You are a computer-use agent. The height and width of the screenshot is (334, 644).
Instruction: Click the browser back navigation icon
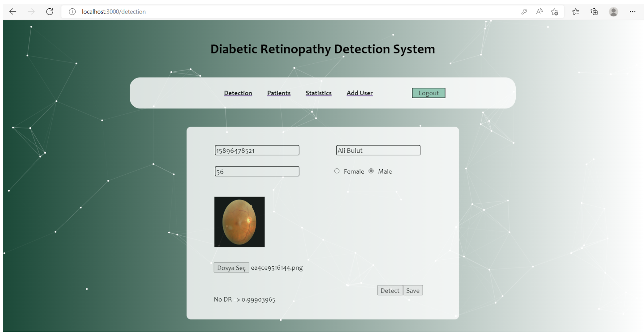13,11
